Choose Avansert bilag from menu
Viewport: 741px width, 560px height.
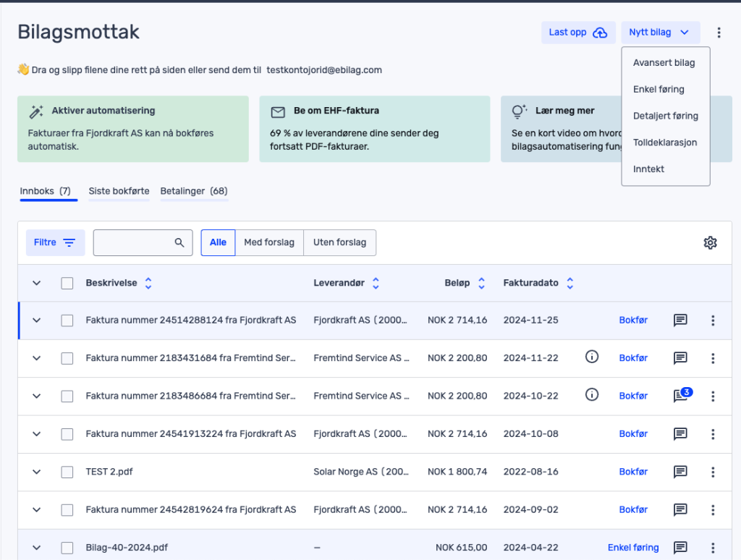click(x=664, y=63)
